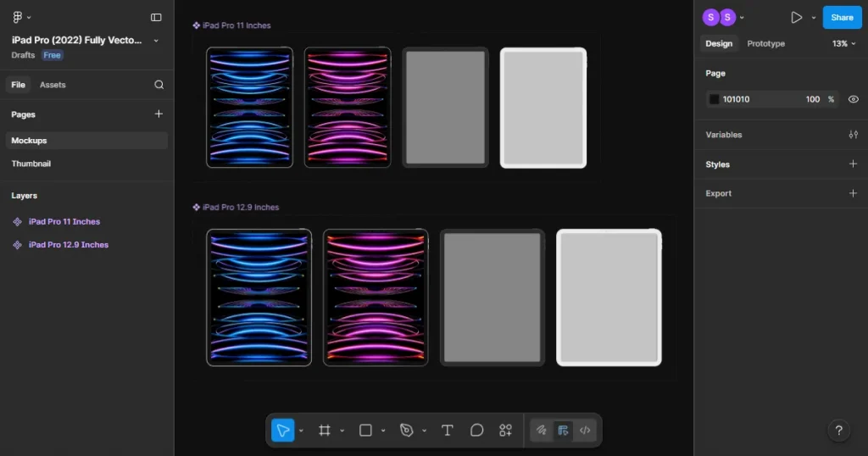Screen dimensions: 868x456
Task: Open help with question mark button
Action: pos(838,430)
